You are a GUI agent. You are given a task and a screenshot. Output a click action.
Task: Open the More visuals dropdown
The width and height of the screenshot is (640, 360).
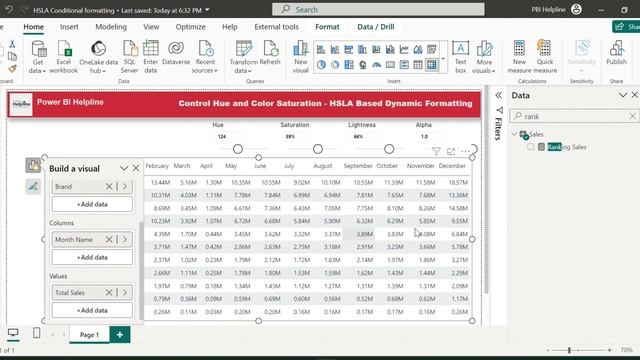point(484,57)
